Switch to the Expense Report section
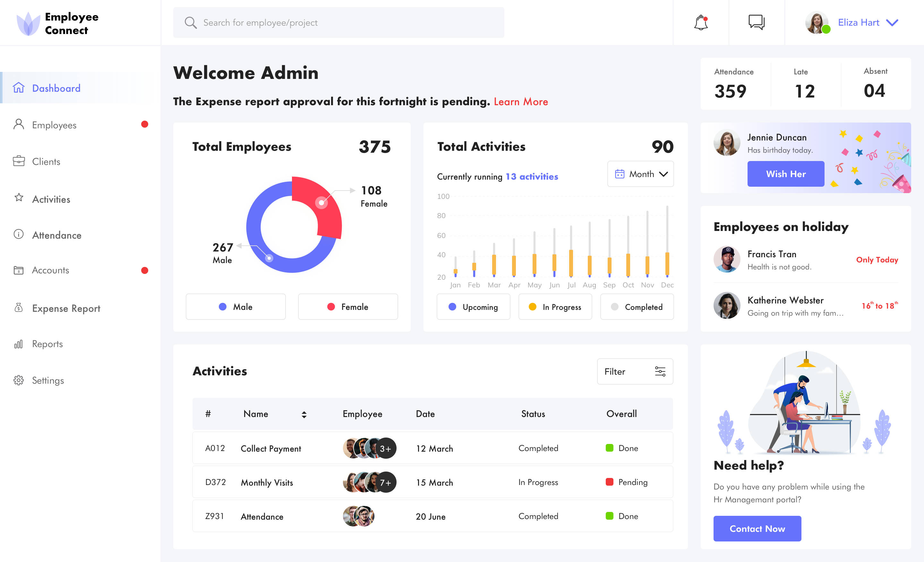Screen dimensions: 924x562 point(66,308)
